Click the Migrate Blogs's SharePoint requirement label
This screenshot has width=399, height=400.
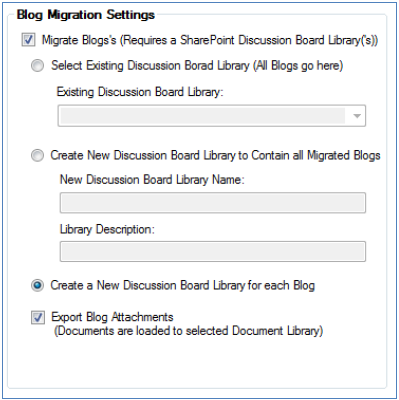(x=210, y=40)
